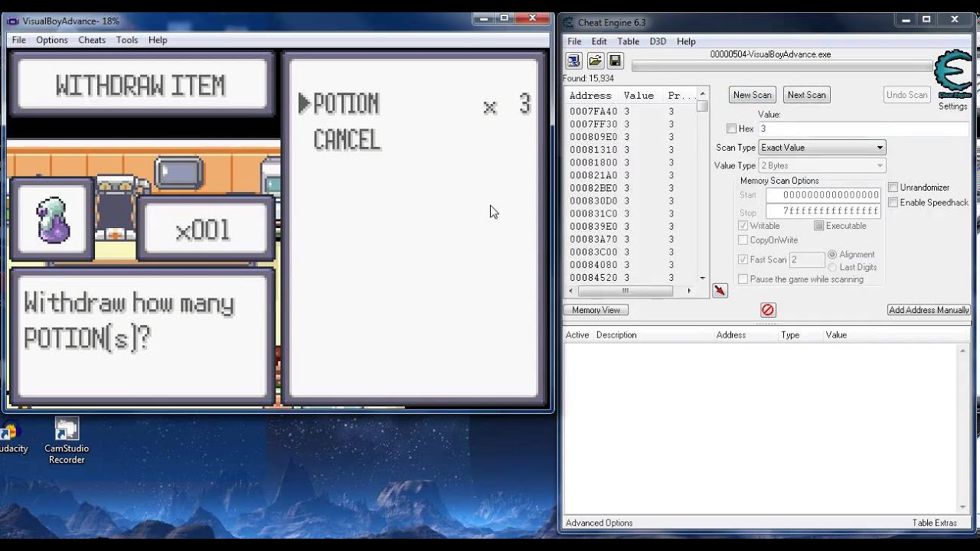Open the Tools menu in VisualBoyAdvance
980x551 pixels.
(127, 40)
